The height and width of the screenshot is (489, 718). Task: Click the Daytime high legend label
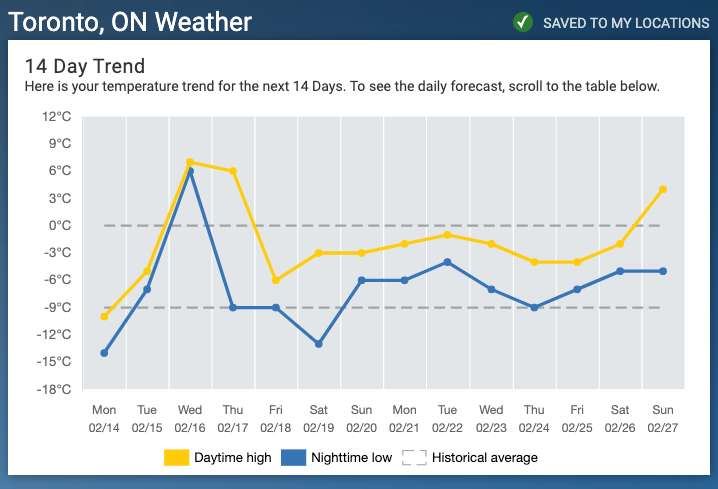pyautogui.click(x=233, y=457)
